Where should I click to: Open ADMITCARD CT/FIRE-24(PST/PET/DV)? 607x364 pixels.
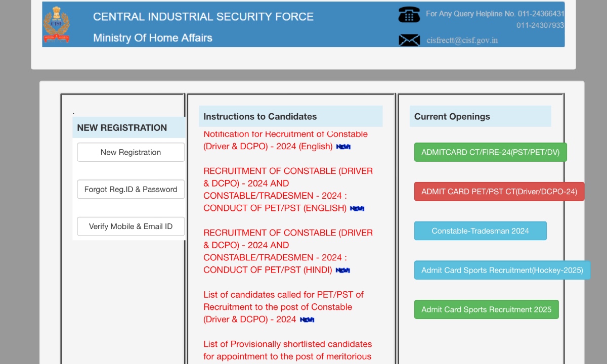point(491,152)
